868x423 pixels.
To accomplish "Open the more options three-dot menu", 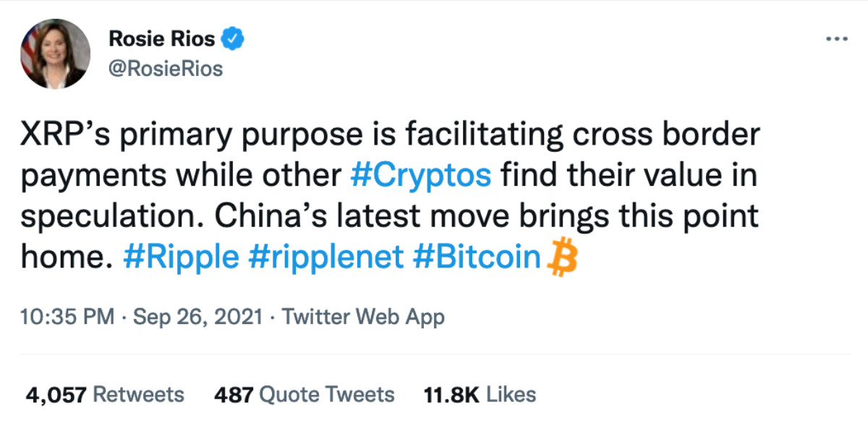I will pyautogui.click(x=836, y=38).
